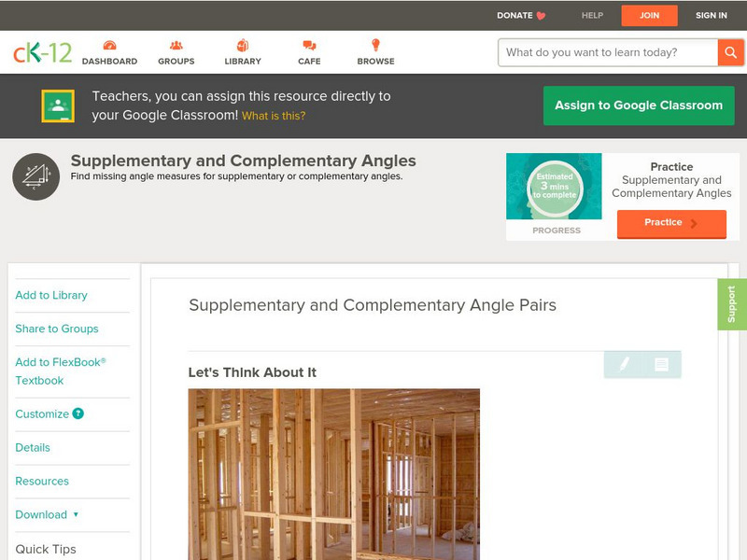Open the notes icon beside highlighter
The image size is (747, 560).
[x=661, y=364]
